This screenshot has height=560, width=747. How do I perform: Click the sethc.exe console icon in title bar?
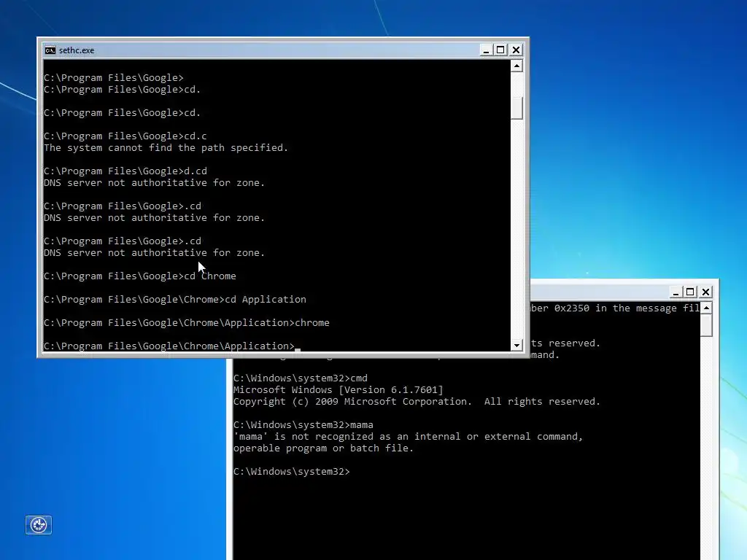tap(50, 50)
